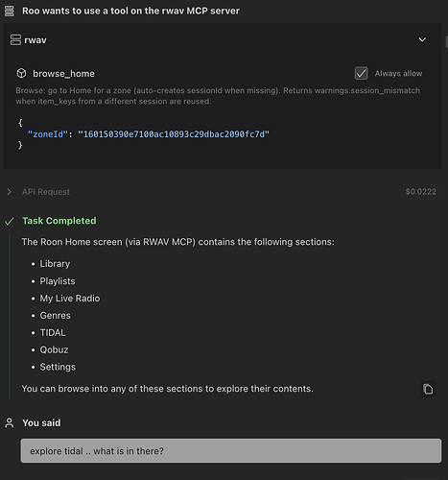Click the scrollbar thumb on the right edge
448x480 pixels.
(x=447, y=42)
